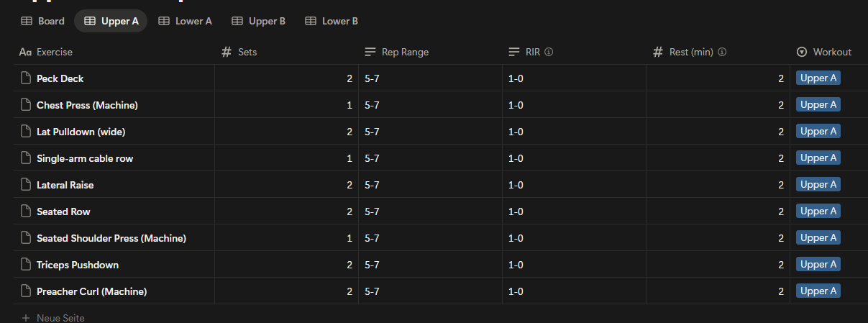Viewport: 868px width, 323px height.
Task: Open the Seated Row page
Action: point(63,211)
